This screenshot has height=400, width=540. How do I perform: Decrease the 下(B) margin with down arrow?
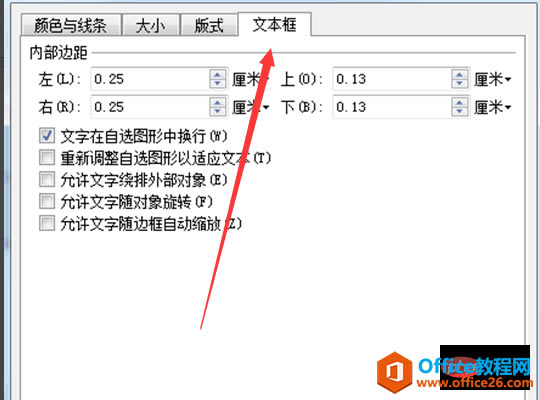tap(459, 112)
